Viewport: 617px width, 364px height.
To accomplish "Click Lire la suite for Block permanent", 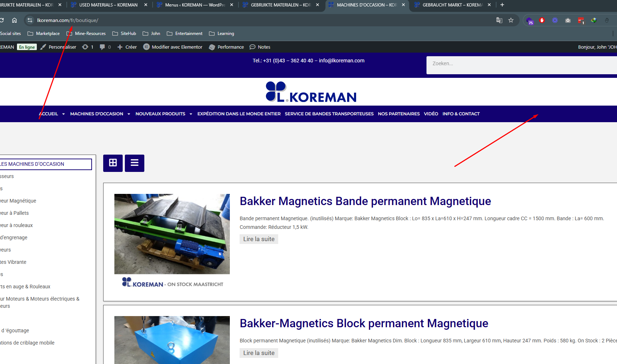I will (x=259, y=353).
